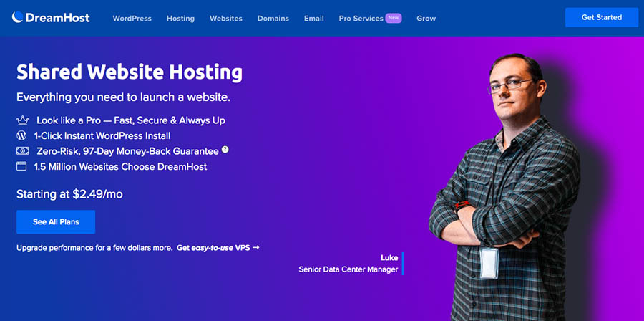Open the Pro Services menu

point(361,19)
